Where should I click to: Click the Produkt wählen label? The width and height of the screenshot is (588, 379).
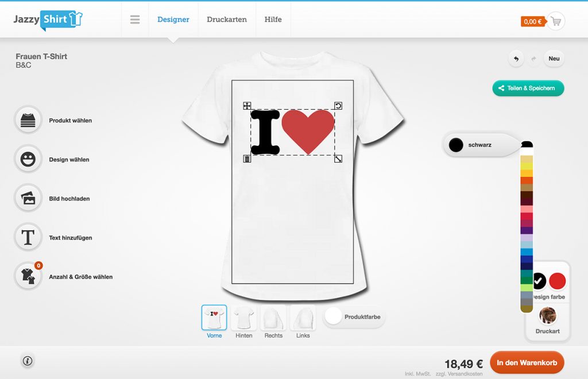click(x=71, y=121)
